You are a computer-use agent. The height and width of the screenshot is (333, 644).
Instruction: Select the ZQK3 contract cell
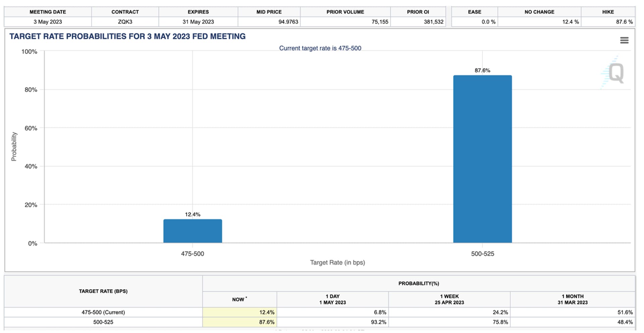125,22
